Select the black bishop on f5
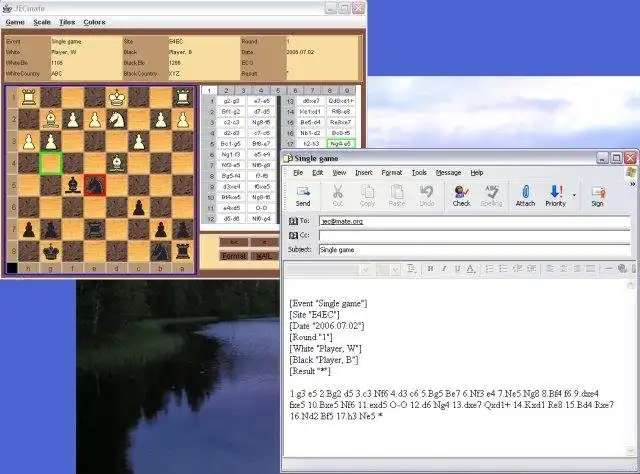 73,185
